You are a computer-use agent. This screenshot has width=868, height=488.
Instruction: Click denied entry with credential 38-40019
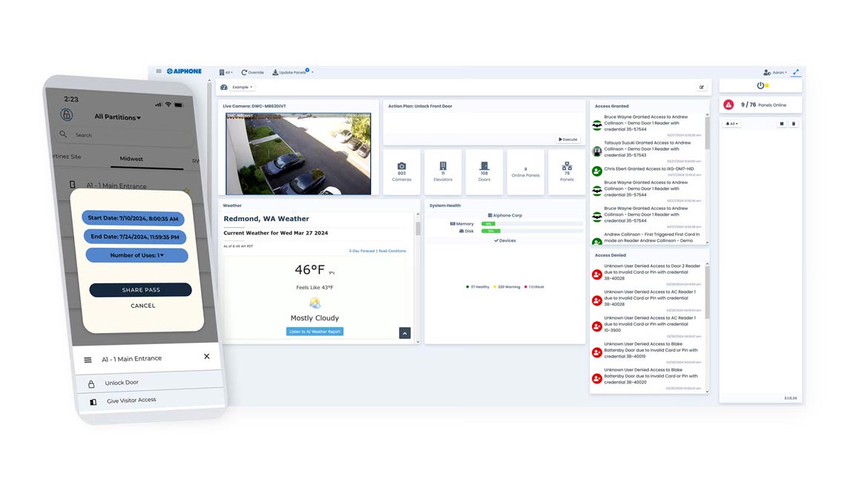tap(647, 352)
